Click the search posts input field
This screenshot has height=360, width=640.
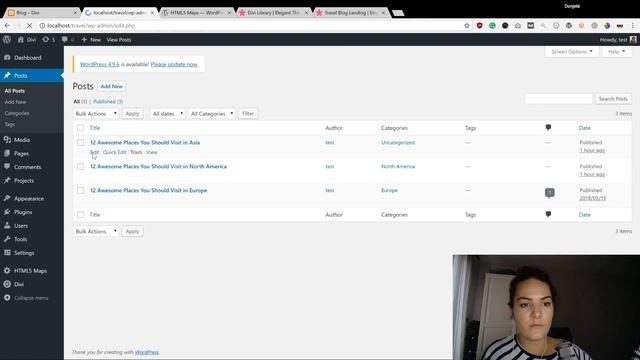[558, 99]
